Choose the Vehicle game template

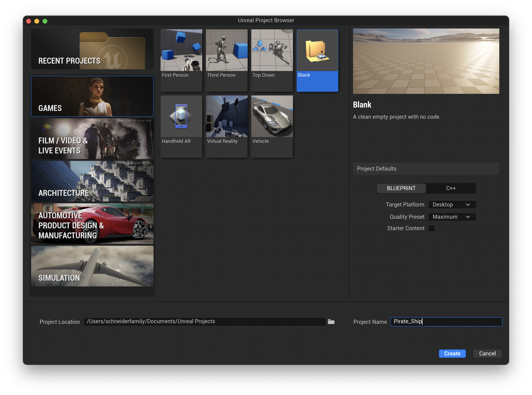coord(272,126)
